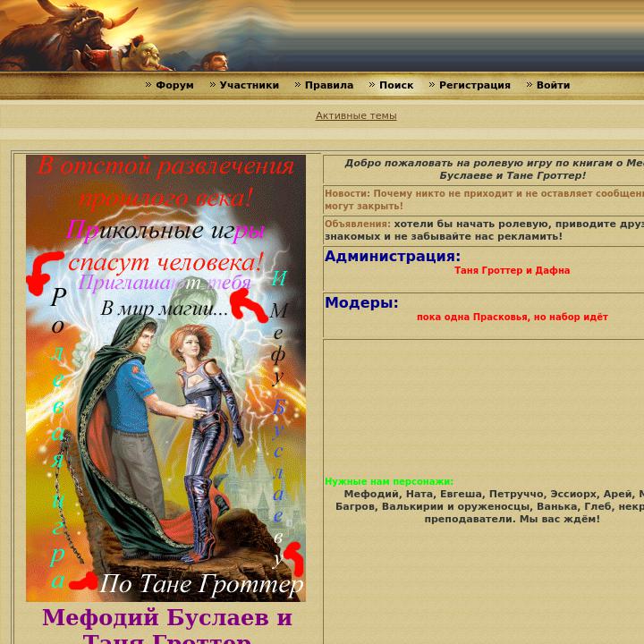Click the double-arrow icon before Форум
The height and width of the screenshot is (644, 644).
(x=148, y=85)
